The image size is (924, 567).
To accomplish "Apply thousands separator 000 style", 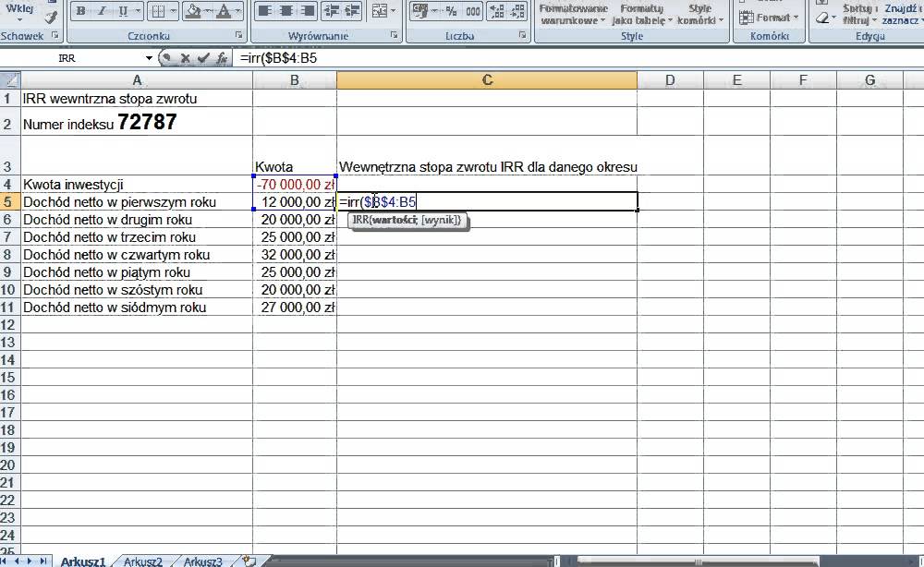I will 472,11.
